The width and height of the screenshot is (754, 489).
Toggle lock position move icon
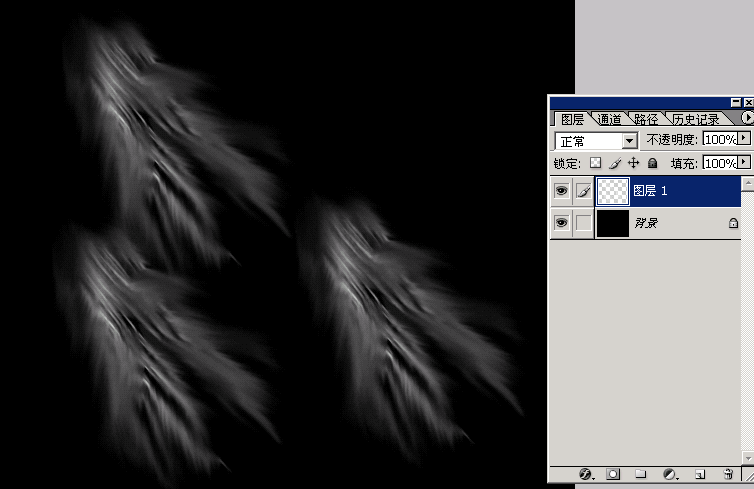pos(634,163)
